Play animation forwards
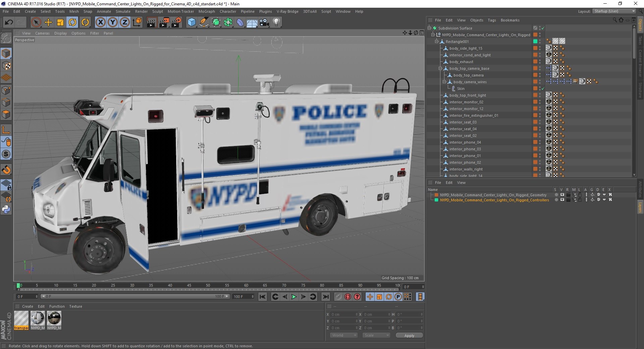The height and width of the screenshot is (349, 644). pos(294,297)
